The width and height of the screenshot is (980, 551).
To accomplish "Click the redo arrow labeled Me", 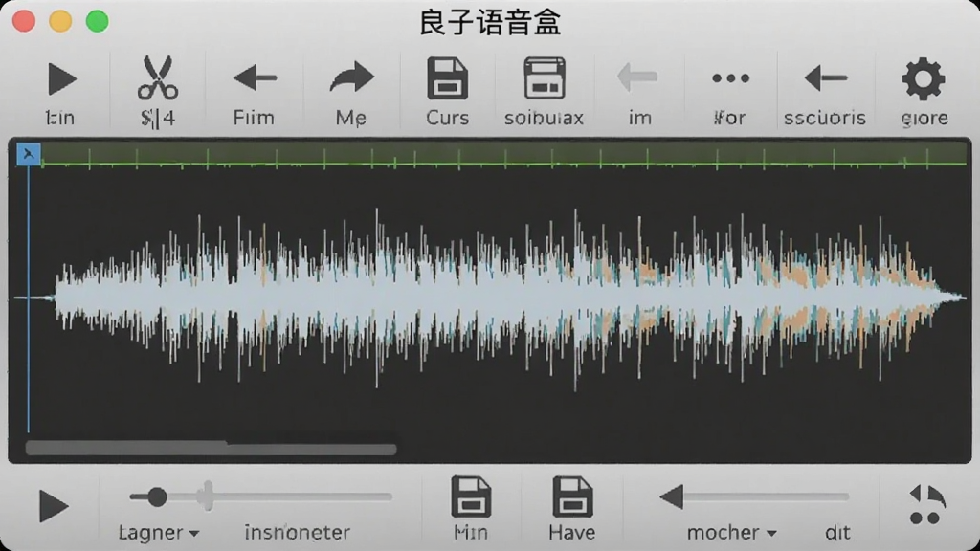I will (x=351, y=77).
